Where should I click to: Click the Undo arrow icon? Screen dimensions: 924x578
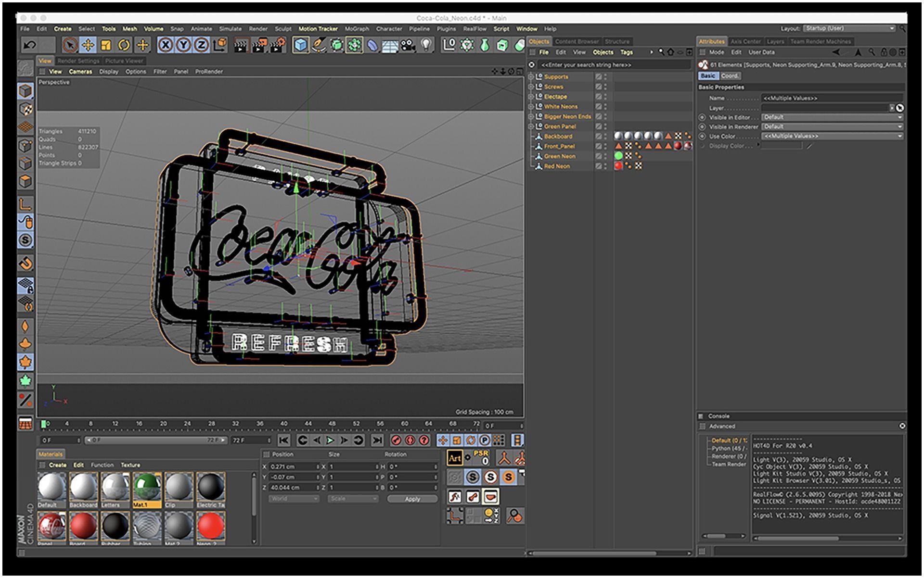(x=29, y=45)
